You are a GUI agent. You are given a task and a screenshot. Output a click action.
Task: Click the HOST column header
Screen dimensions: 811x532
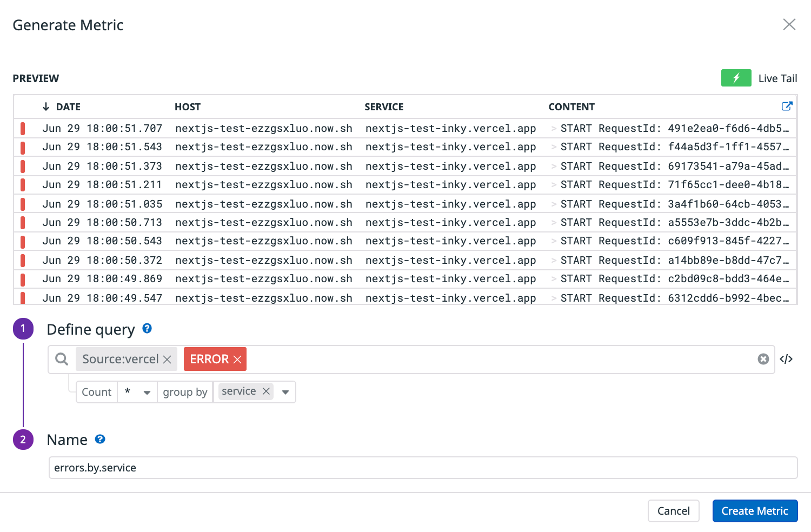pyautogui.click(x=188, y=107)
